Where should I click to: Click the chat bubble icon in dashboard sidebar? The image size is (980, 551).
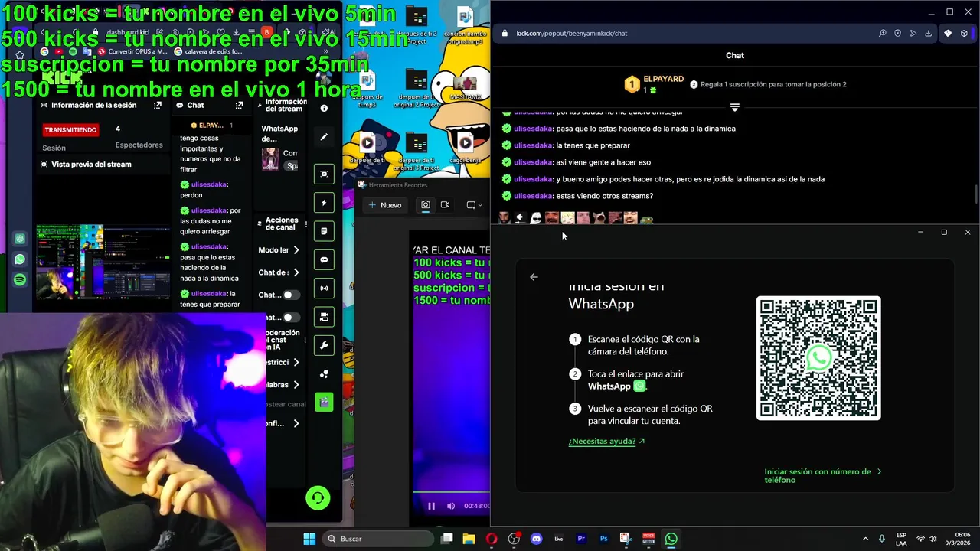pos(324,260)
